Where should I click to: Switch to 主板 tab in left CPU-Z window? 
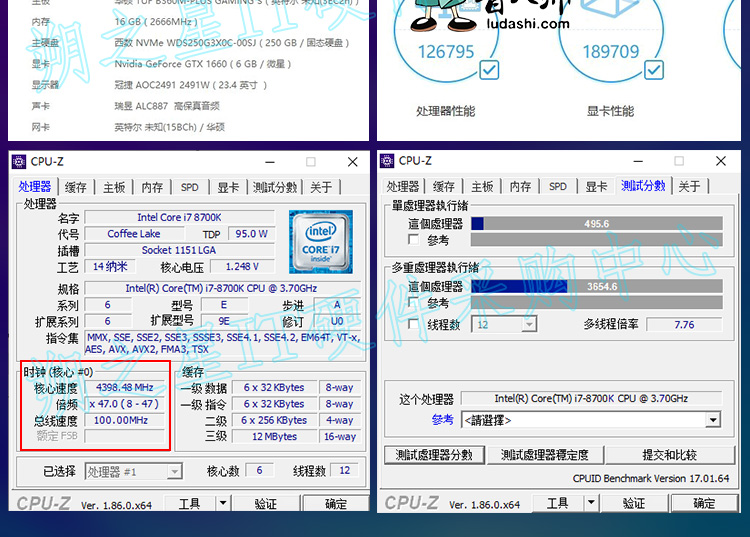[x=114, y=187]
